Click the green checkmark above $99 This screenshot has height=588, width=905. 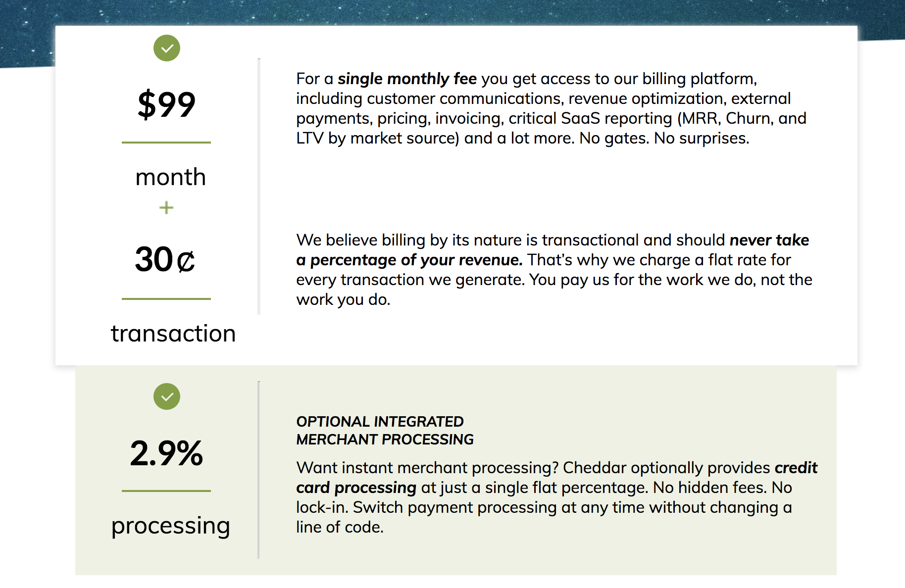click(167, 48)
